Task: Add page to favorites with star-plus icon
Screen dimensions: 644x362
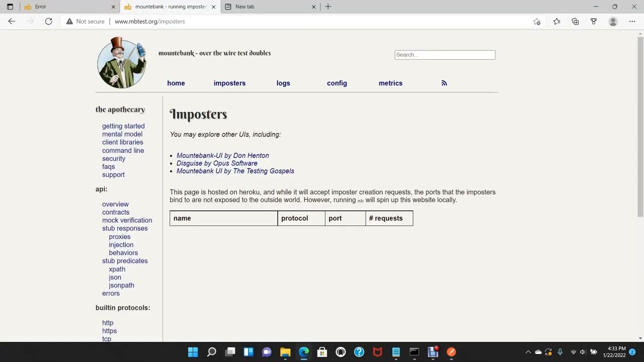Action: click(537, 21)
